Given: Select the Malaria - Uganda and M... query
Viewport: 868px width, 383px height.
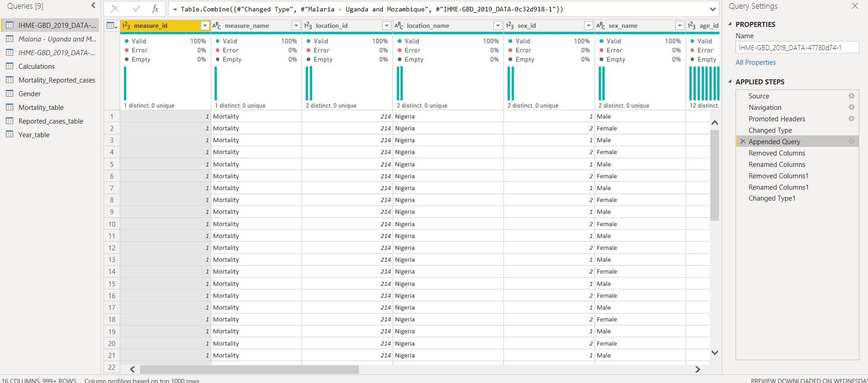Looking at the screenshot, I should 50,39.
